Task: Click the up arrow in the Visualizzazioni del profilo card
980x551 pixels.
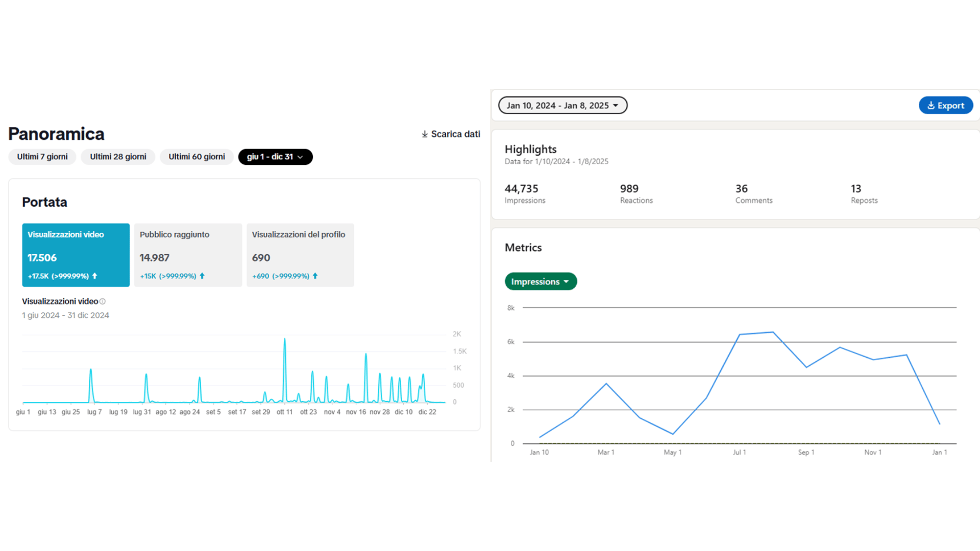Action: 315,276
